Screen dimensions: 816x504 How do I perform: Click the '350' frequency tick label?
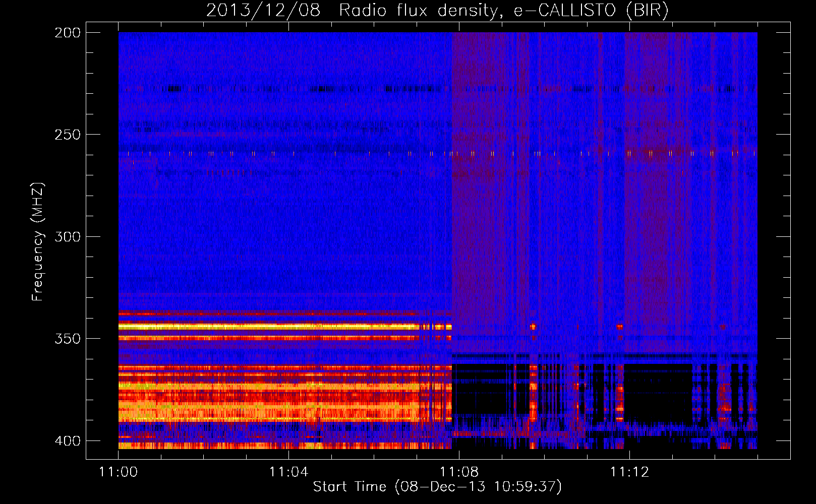click(68, 338)
